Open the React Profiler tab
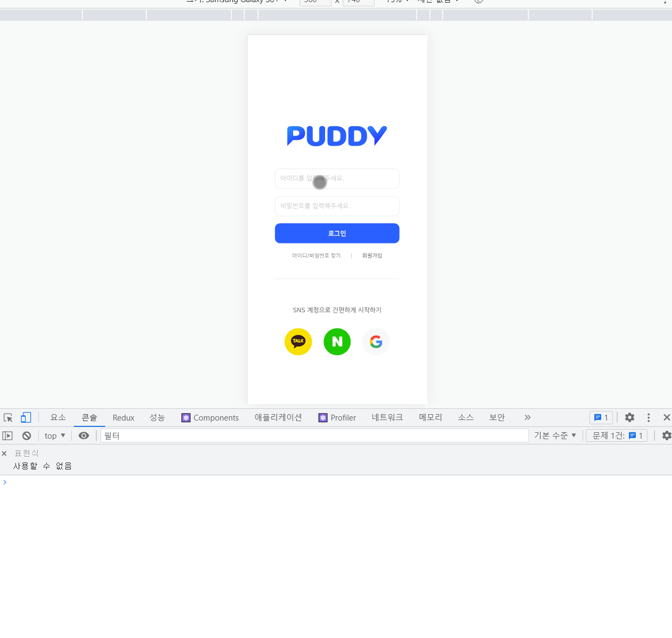The height and width of the screenshot is (638, 672). (337, 418)
